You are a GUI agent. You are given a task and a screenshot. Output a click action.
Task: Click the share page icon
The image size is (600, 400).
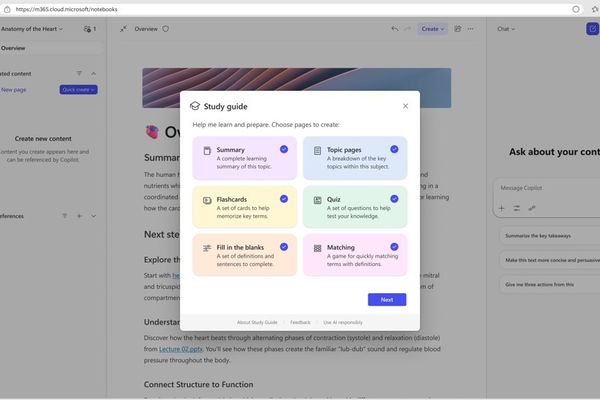click(458, 29)
